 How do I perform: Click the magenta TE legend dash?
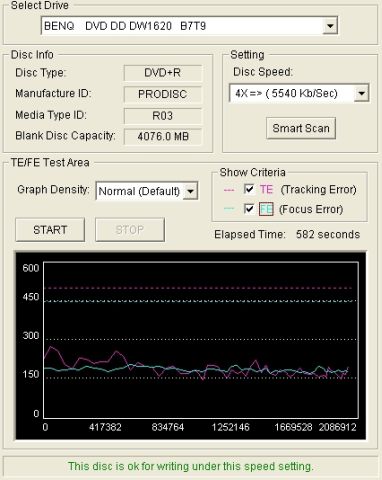(229, 190)
